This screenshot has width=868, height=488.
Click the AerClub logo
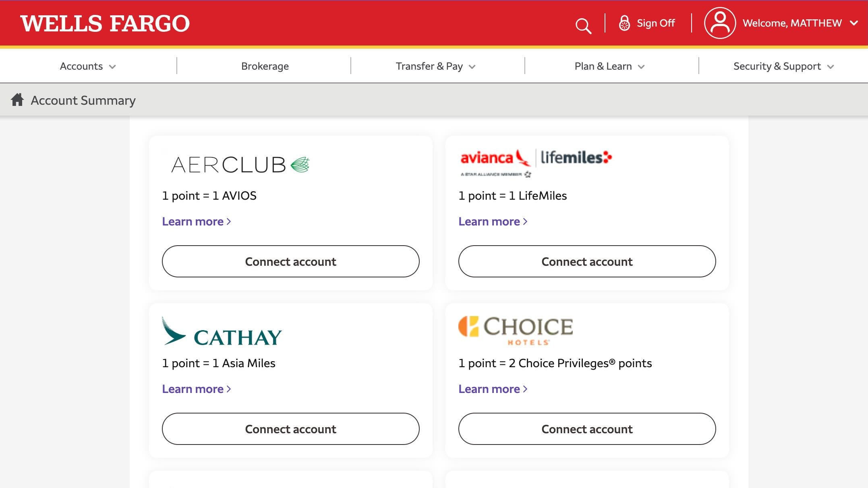tap(240, 165)
